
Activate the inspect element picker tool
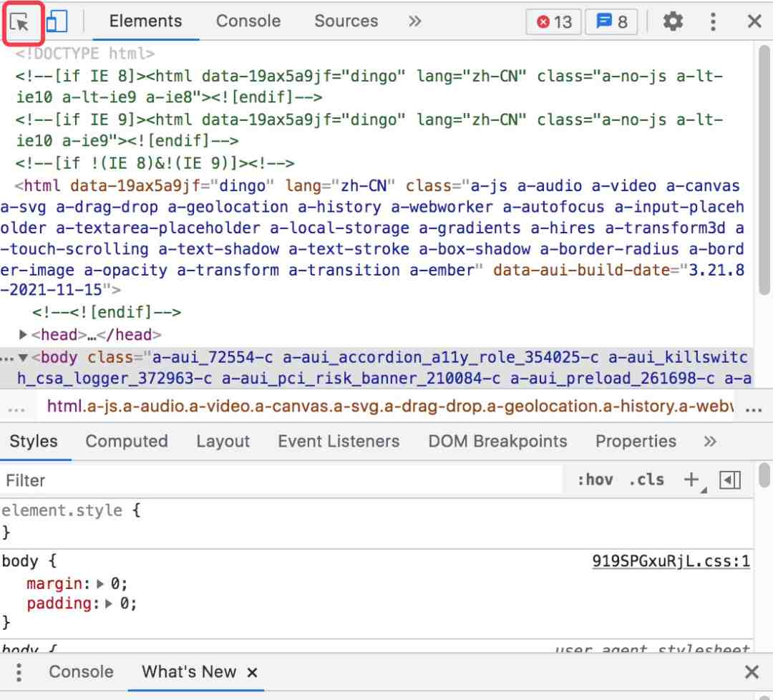coord(20,23)
